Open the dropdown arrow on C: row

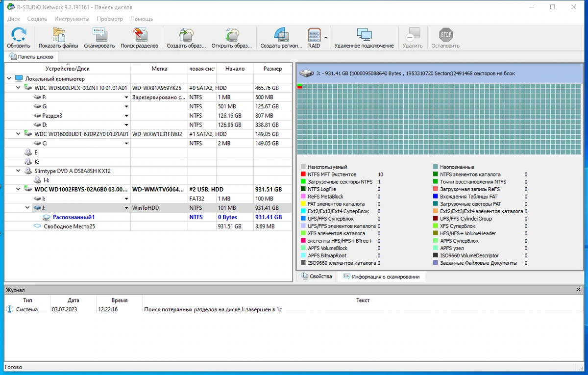[126, 143]
